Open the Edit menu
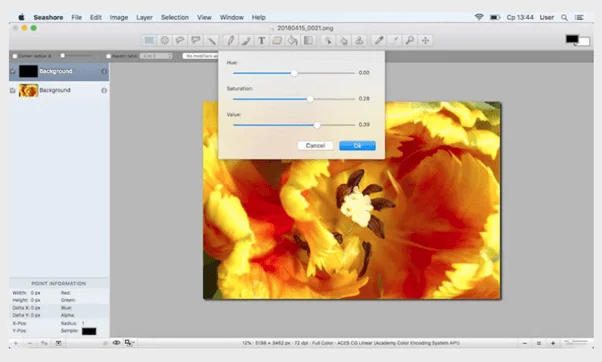The height and width of the screenshot is (362, 602). 96,17
